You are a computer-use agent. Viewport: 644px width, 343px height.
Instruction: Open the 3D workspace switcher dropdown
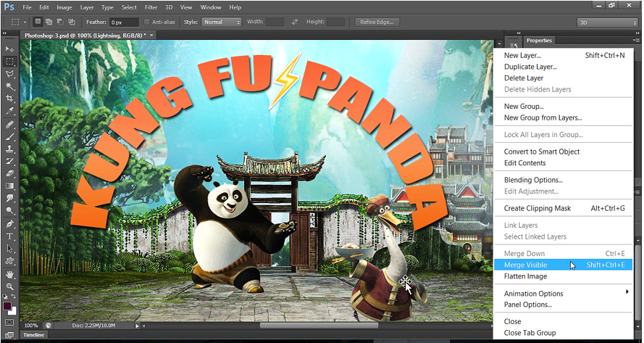[x=607, y=22]
